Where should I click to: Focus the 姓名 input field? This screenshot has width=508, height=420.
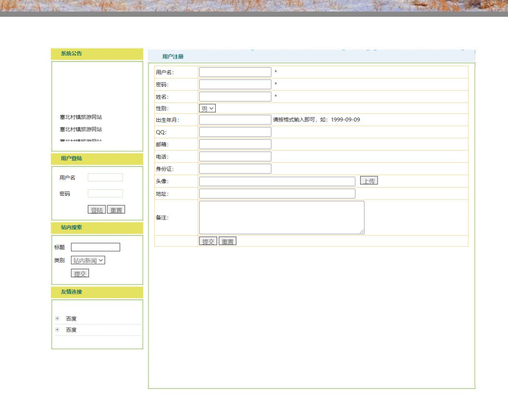click(235, 97)
